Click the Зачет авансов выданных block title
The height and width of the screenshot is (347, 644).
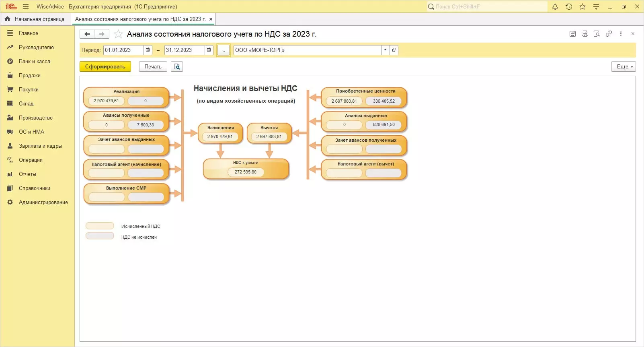(126, 139)
